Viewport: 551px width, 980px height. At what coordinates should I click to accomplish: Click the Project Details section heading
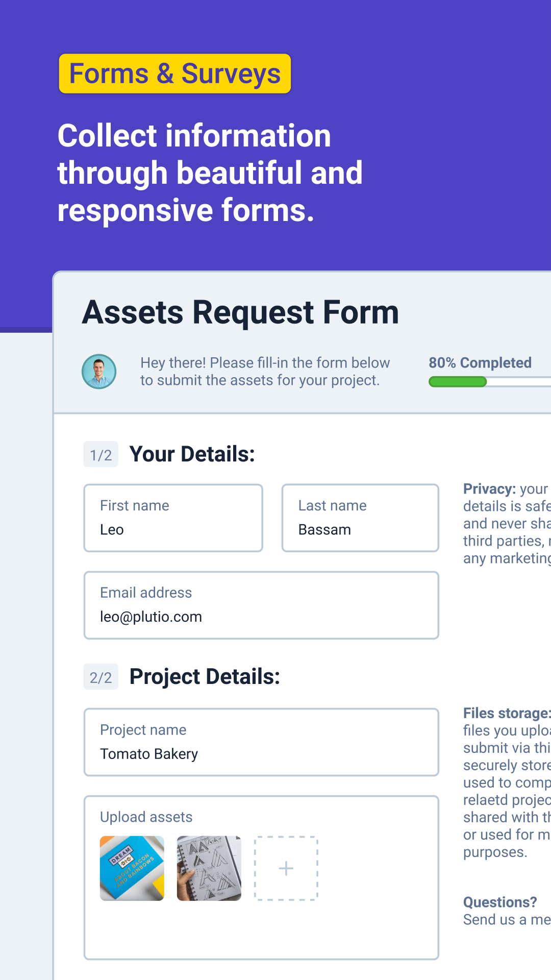pos(205,677)
